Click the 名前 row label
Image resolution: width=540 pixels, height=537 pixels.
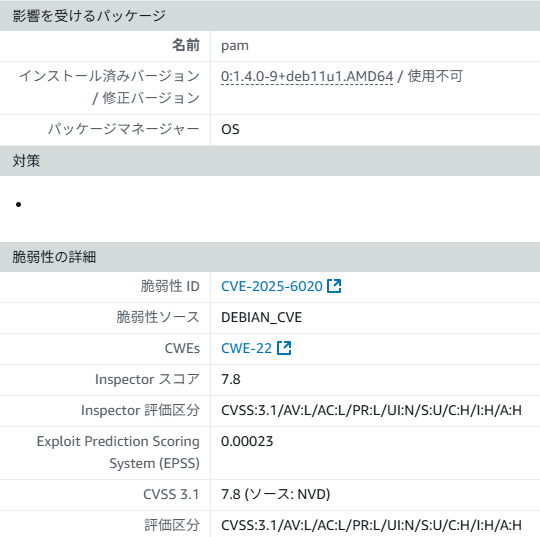click(x=186, y=45)
